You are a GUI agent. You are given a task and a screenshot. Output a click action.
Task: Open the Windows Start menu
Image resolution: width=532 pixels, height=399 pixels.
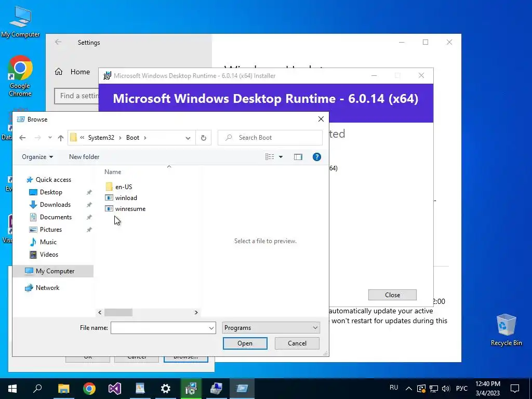[12, 388]
